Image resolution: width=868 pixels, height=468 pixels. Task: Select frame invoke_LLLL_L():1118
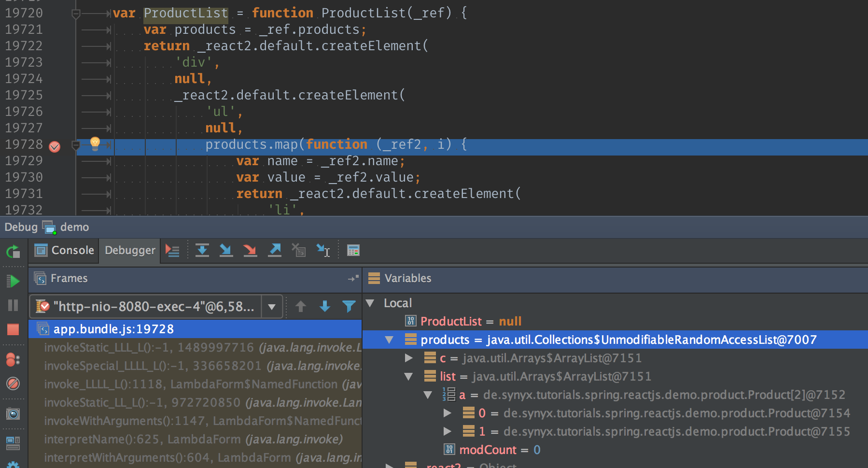pos(195,384)
